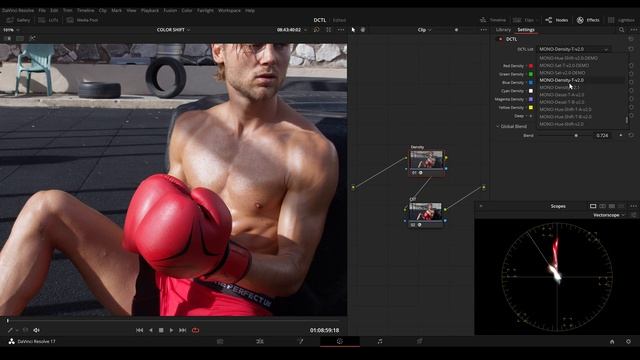Open vectorscope settings icon
The image size is (640, 360).
pos(633,215)
